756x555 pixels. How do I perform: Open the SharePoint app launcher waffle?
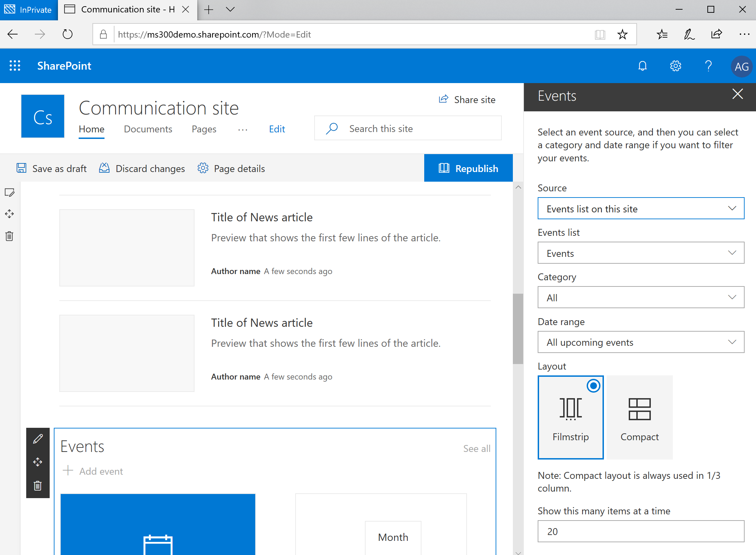(15, 65)
